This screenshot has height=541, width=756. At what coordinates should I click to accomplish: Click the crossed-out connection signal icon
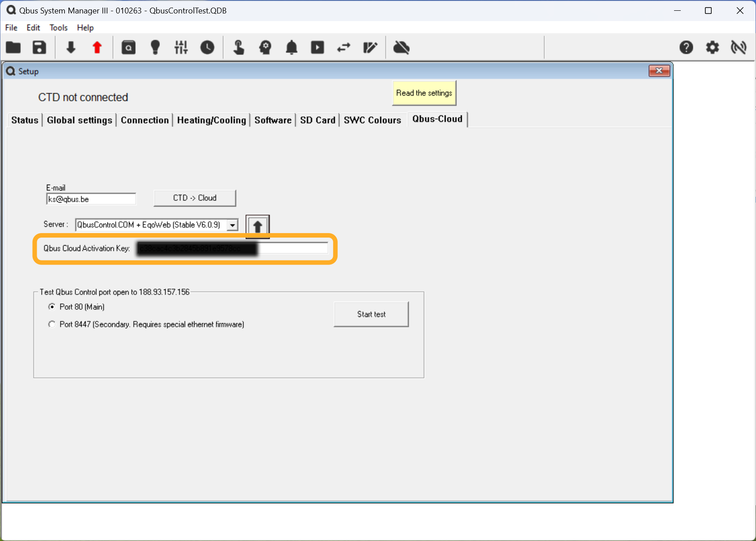739,47
